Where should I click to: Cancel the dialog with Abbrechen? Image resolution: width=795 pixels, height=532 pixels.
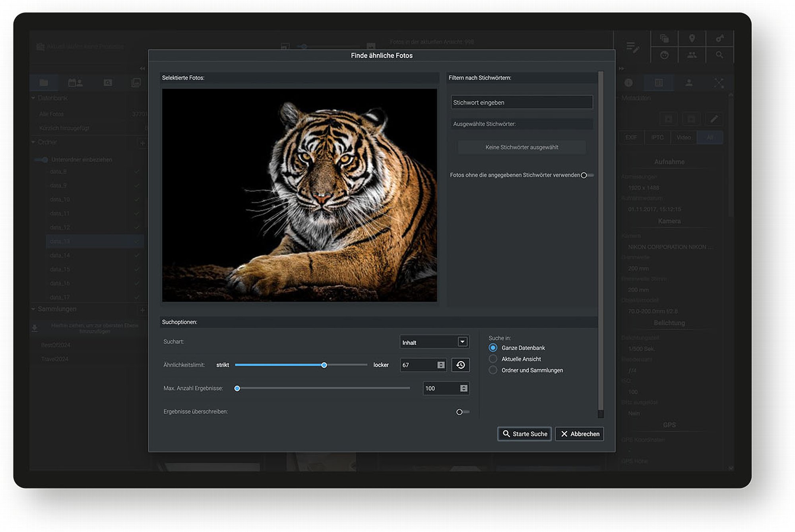(x=580, y=434)
